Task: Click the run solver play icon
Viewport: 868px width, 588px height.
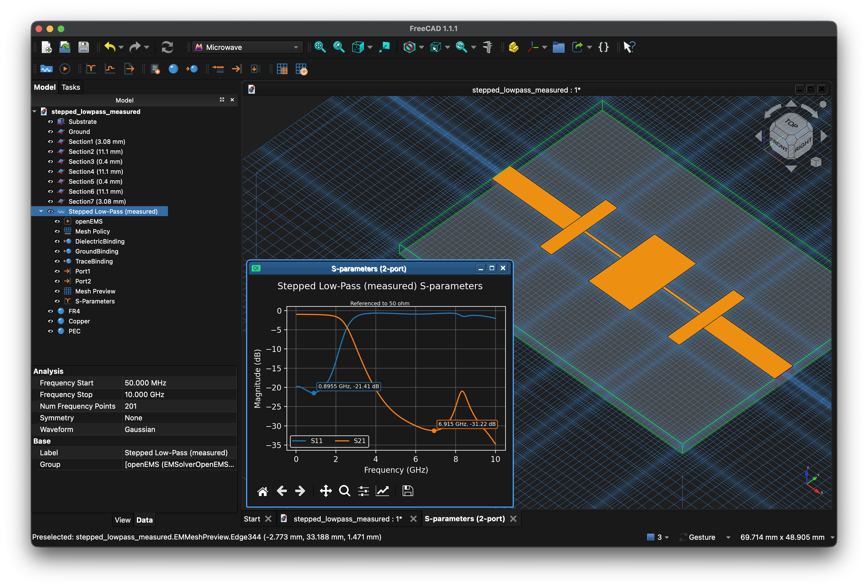Action: tap(65, 69)
